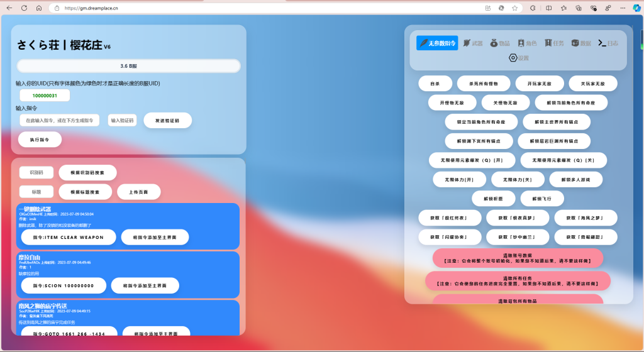
Task: Click the 自杀 command button
Action: (x=435, y=83)
